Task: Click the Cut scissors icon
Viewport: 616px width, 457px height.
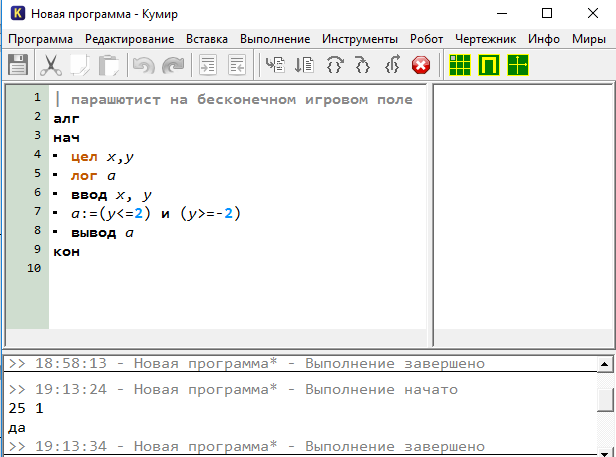Action: (x=51, y=65)
